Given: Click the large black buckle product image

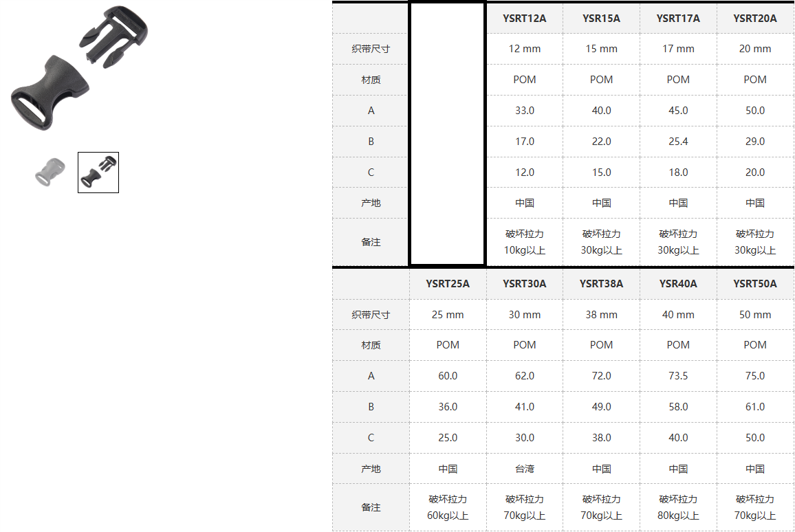Looking at the screenshot, I should pyautogui.click(x=79, y=67).
